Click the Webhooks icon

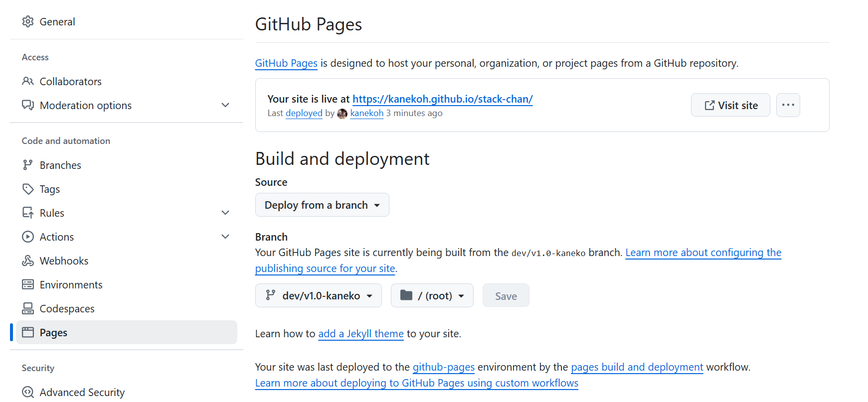pyautogui.click(x=28, y=261)
